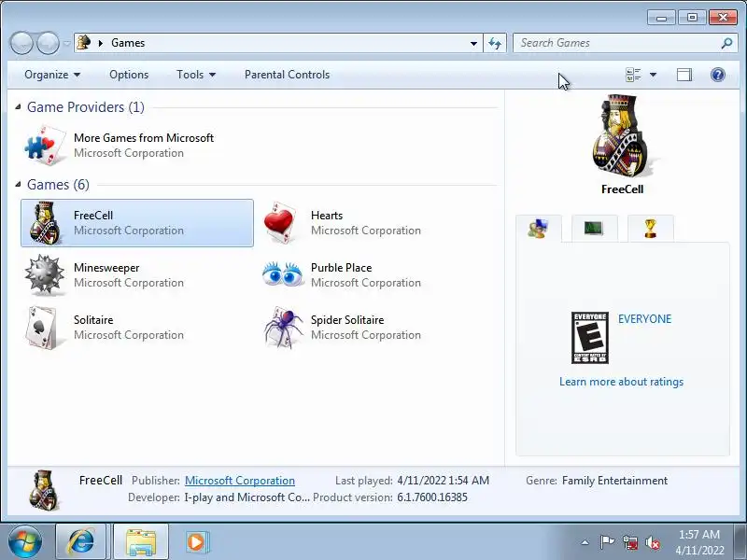The image size is (747, 560).
Task: Refresh the Games folder
Action: (x=495, y=43)
